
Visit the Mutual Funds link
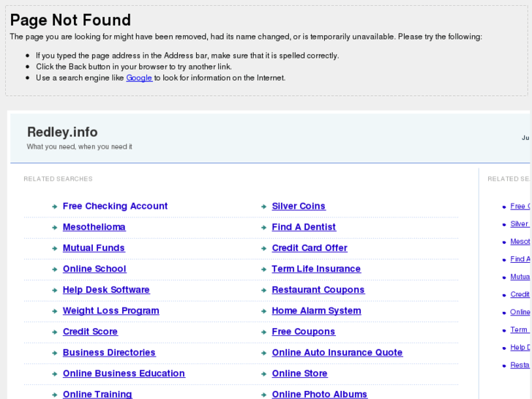coord(94,248)
